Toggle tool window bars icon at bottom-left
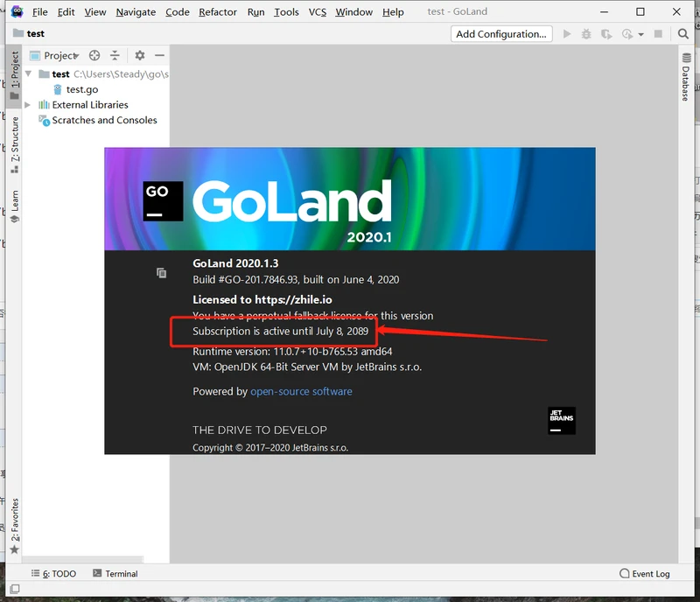This screenshot has width=700, height=602. pos(14,589)
